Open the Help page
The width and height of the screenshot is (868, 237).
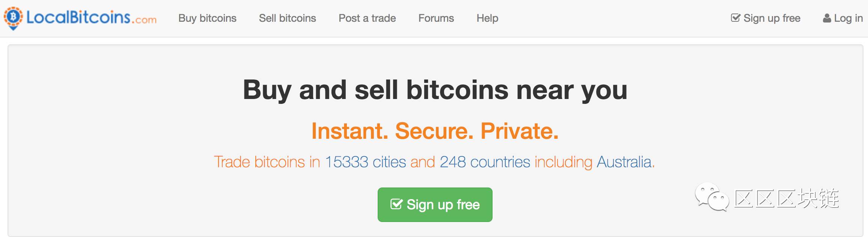487,18
